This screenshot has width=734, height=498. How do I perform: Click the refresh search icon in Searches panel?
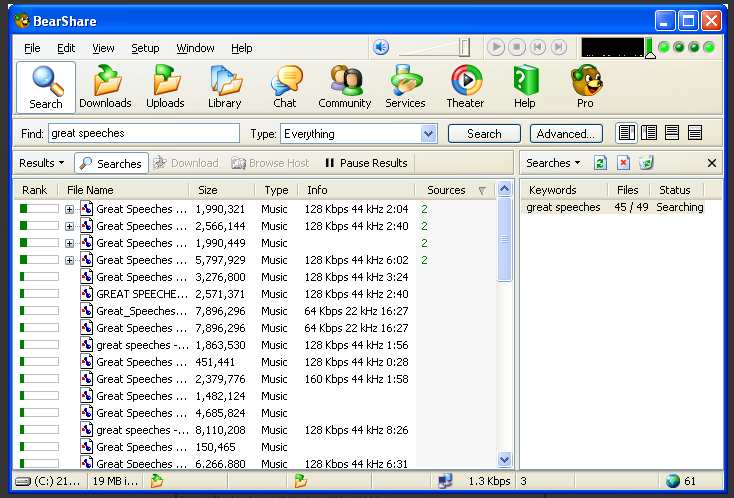[600, 163]
